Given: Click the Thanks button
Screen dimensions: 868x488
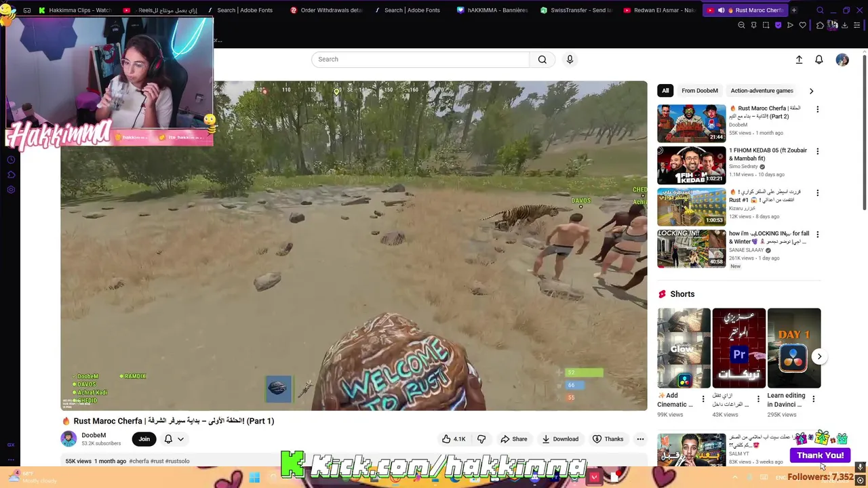Looking at the screenshot, I should (x=608, y=439).
